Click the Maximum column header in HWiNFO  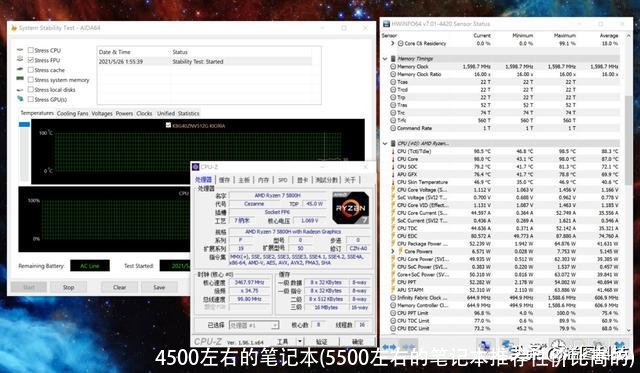564,36
